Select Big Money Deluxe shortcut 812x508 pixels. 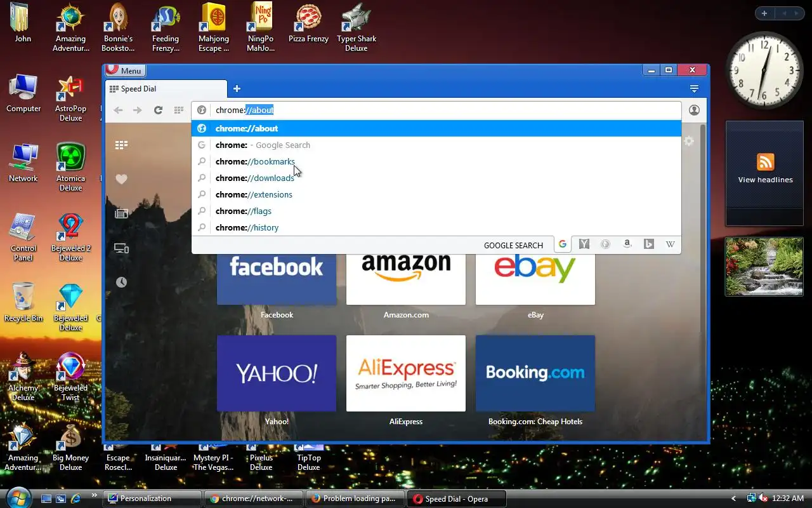(71, 448)
